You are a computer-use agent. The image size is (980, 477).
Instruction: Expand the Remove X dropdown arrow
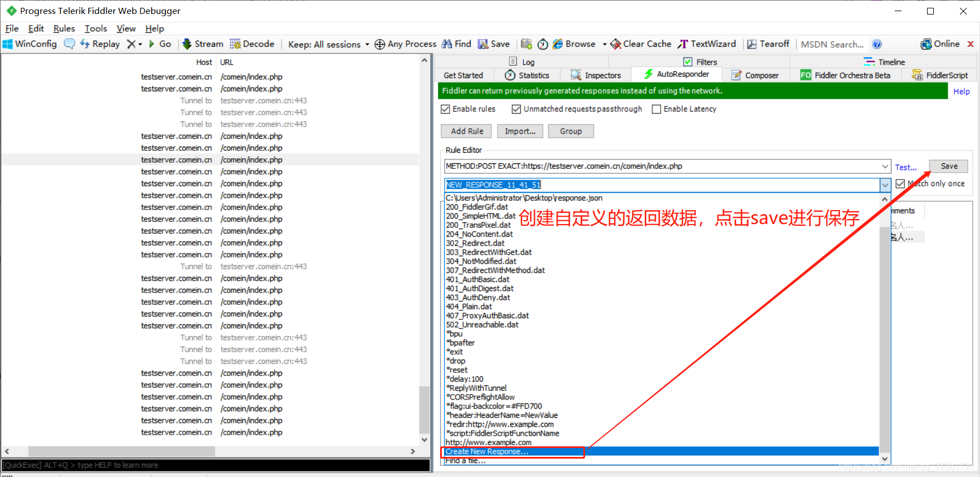140,44
